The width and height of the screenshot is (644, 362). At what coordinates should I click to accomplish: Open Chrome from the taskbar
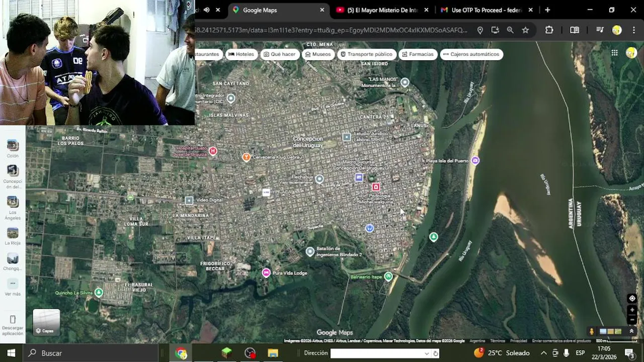tap(181, 353)
